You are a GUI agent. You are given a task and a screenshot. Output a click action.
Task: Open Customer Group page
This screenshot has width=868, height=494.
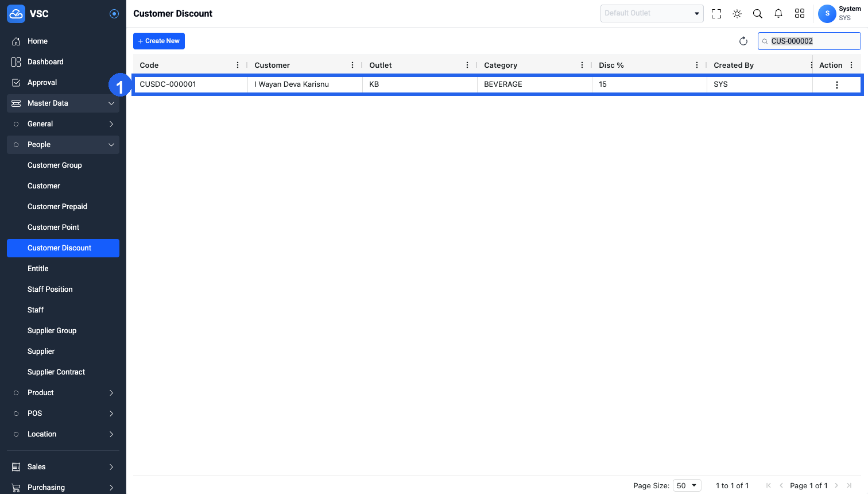click(63, 165)
